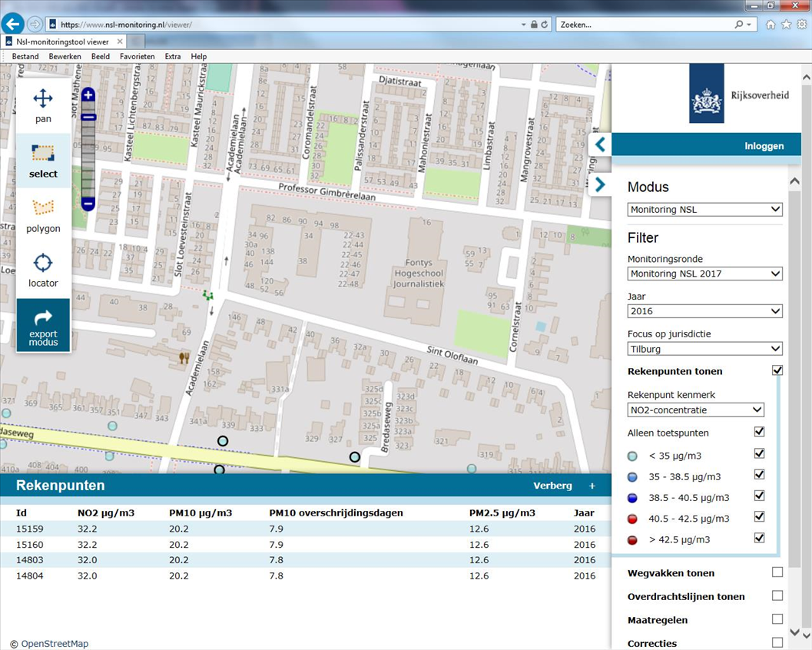Open Focus op jurisdictie dropdown
The image size is (812, 650).
[704, 349]
